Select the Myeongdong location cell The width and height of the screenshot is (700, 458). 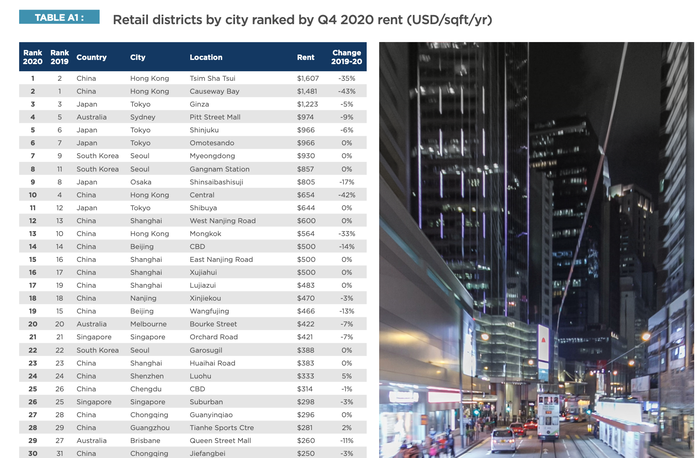[x=212, y=156]
